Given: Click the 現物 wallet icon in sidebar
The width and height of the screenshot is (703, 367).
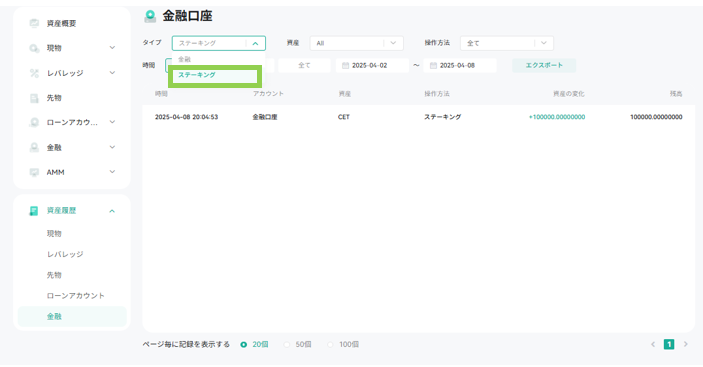Looking at the screenshot, I should 34,48.
